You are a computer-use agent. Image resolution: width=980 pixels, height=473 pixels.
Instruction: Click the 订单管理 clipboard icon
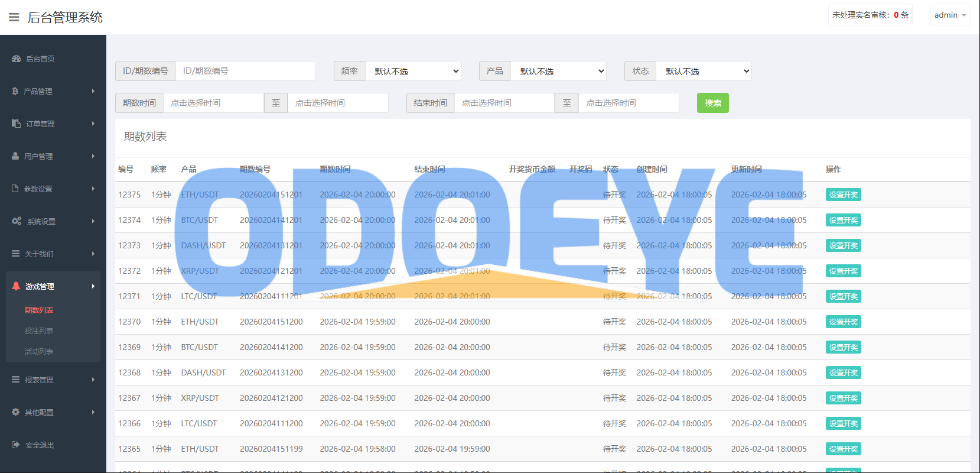pos(16,124)
